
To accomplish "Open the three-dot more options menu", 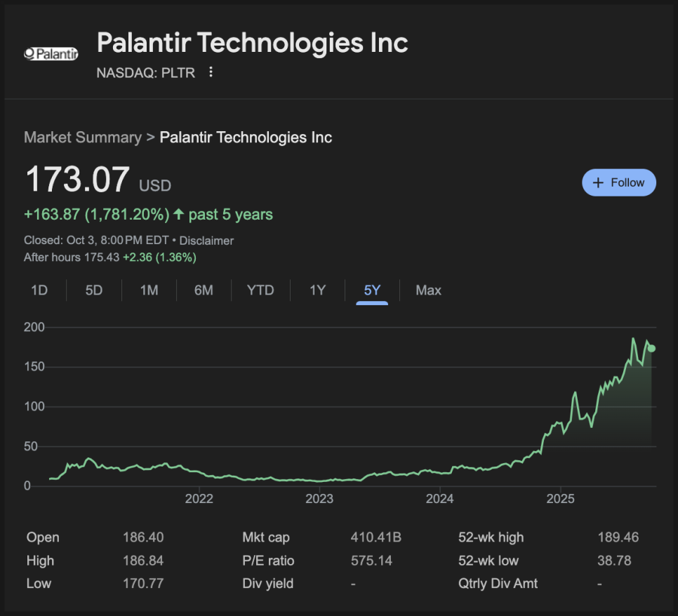I will 211,72.
